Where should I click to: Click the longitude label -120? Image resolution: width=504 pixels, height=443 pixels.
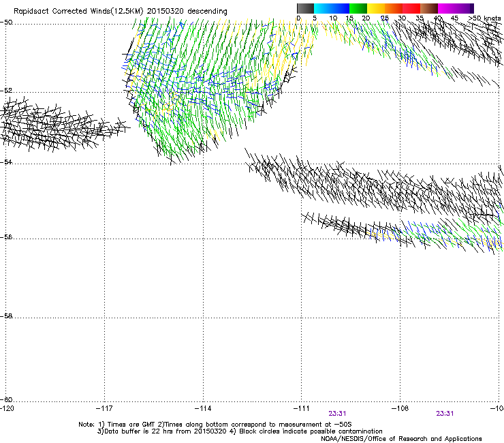click(7, 408)
